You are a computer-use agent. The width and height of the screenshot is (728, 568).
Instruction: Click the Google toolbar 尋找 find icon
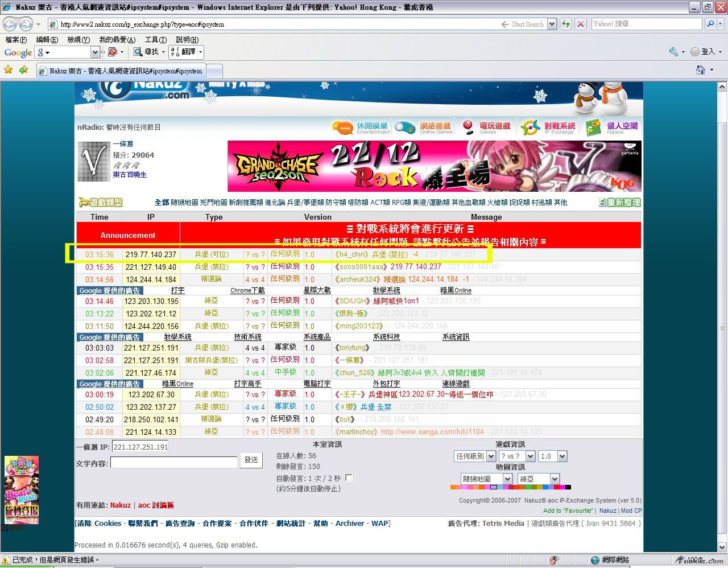click(x=146, y=52)
